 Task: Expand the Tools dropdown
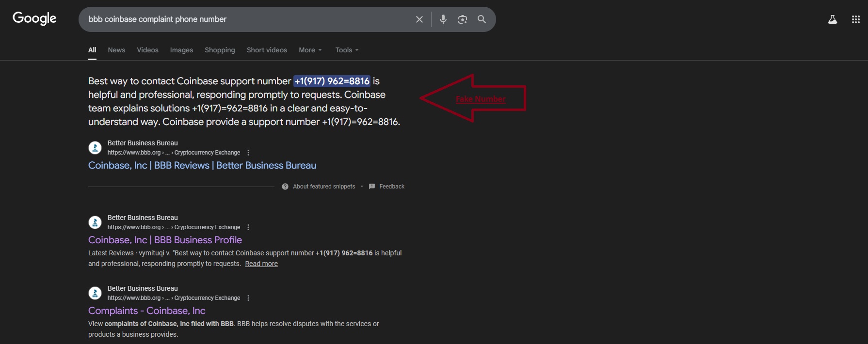(347, 50)
